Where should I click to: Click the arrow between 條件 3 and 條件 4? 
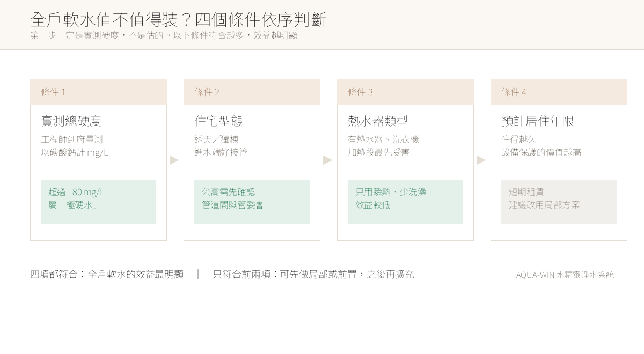coord(481,160)
